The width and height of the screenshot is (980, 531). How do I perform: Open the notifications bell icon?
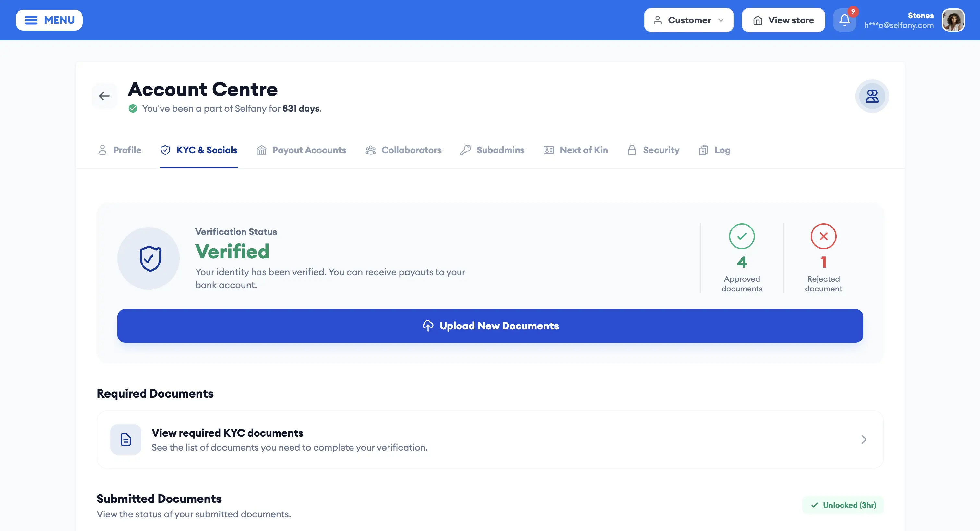844,20
